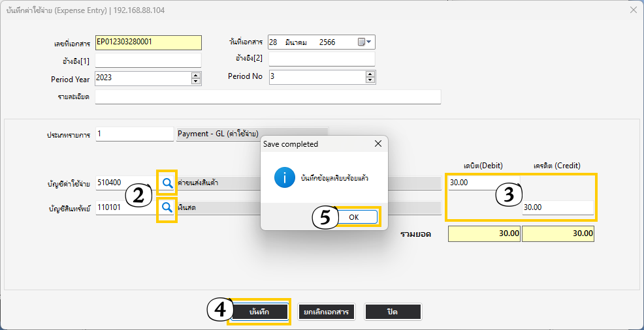Increase Period Year with up arrow
Image resolution: width=644 pixels, height=330 pixels.
195,74
